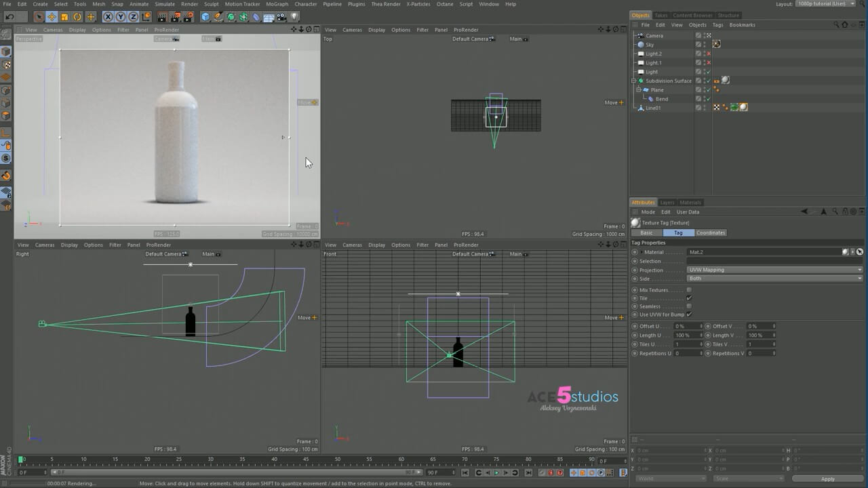Enable the Mix Textures checkbox
The image size is (868, 488).
point(689,290)
